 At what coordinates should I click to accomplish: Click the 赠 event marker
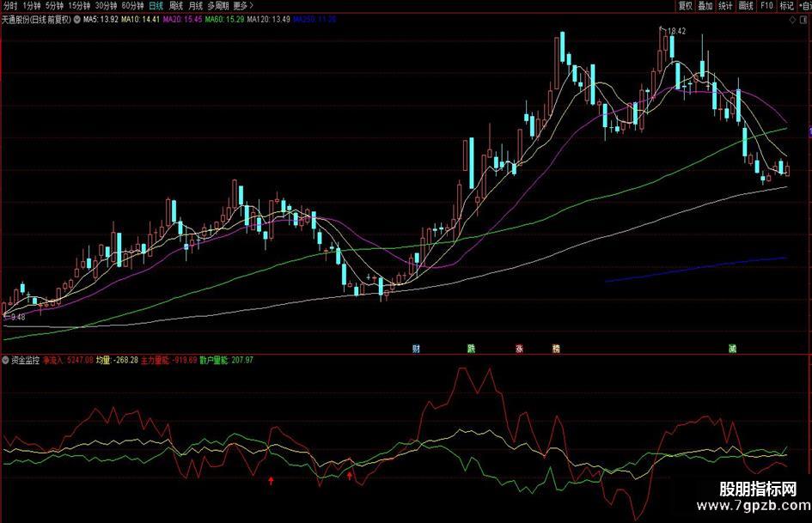[556, 349]
